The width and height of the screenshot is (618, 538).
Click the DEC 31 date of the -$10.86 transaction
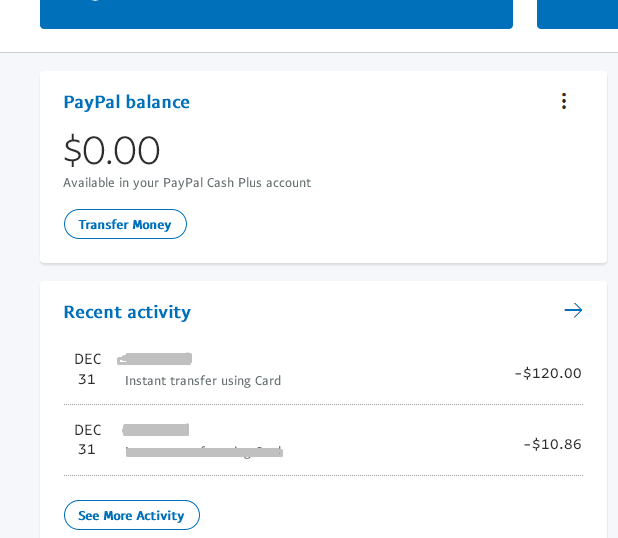click(x=88, y=440)
